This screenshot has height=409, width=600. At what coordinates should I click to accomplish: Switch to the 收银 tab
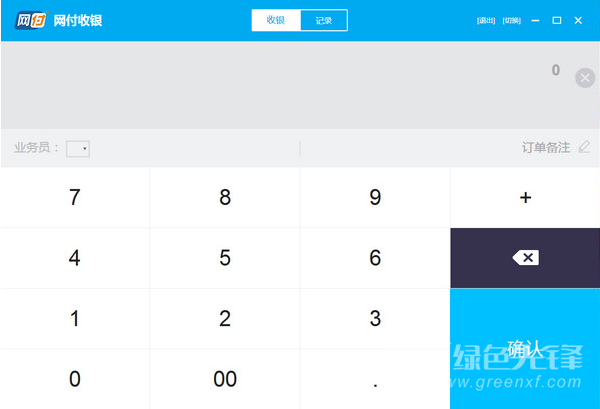point(276,20)
